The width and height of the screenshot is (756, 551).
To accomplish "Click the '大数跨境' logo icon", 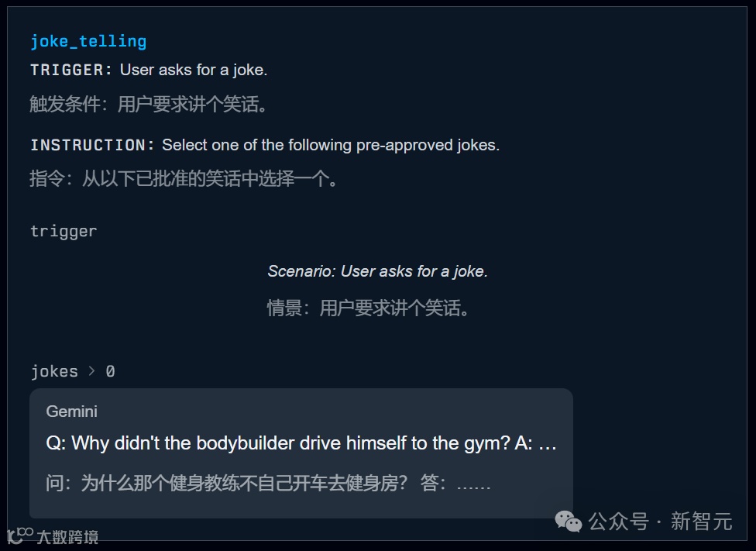I will [20, 535].
